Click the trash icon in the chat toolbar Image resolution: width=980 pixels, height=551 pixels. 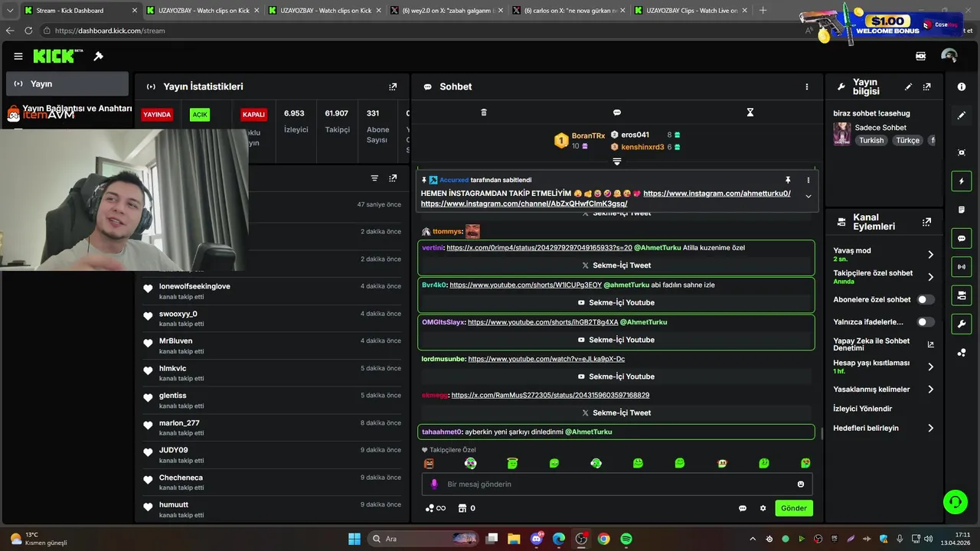point(484,112)
